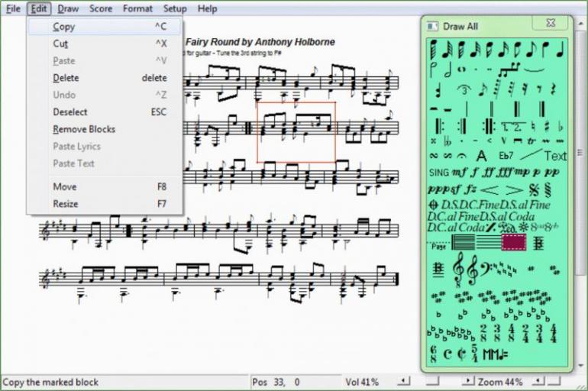588x391 pixels.
Task: Select the decrescendo hairpin symbol
Action: pos(514,189)
